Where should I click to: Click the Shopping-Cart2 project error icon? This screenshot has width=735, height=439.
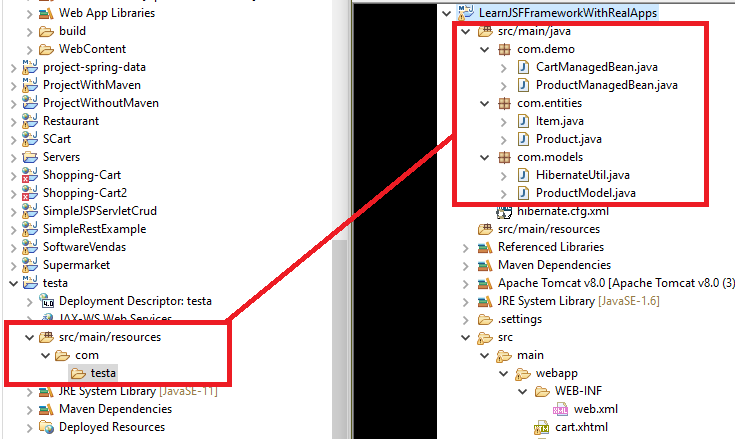tap(30, 193)
